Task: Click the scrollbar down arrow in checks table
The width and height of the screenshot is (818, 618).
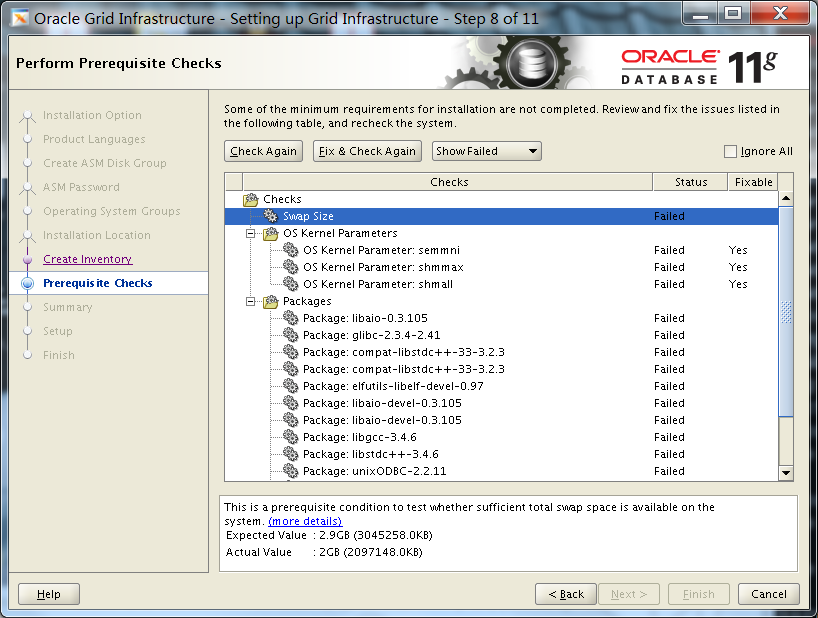Action: tap(786, 473)
